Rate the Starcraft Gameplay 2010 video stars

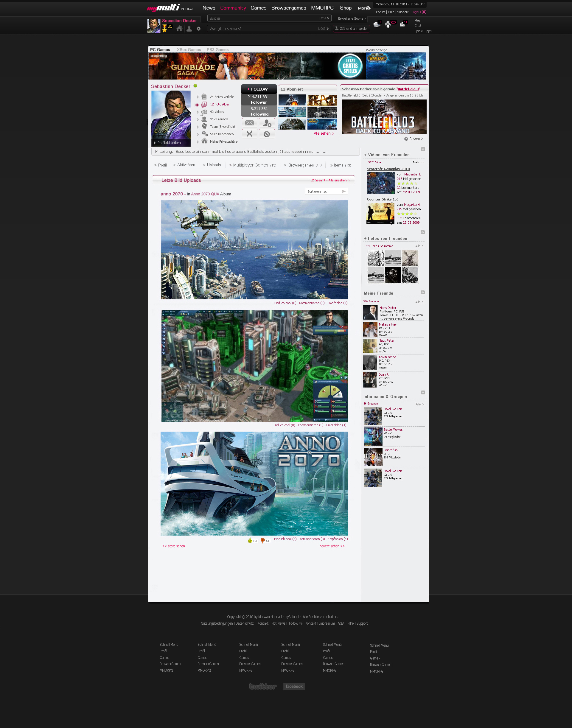(x=407, y=183)
